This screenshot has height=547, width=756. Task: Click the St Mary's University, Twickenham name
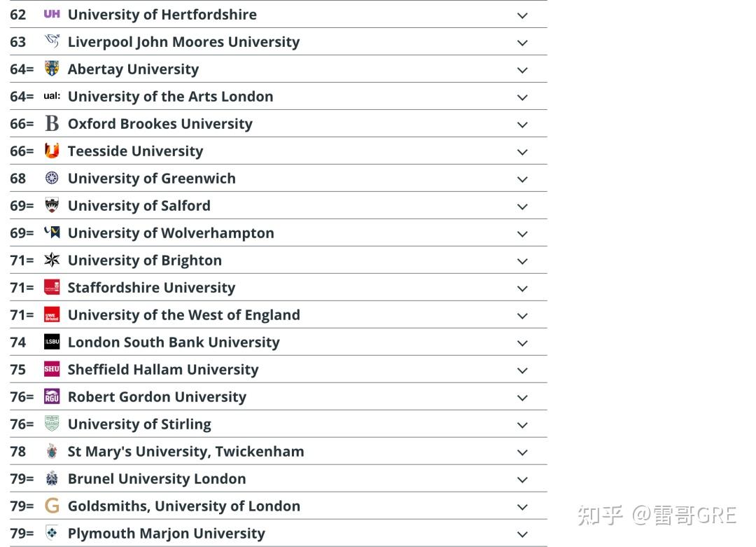point(185,451)
